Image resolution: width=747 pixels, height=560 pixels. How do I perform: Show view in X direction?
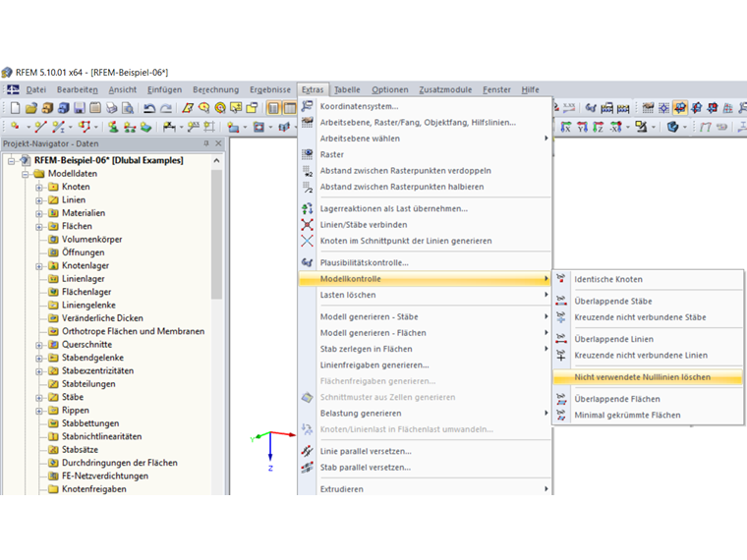coord(566,127)
